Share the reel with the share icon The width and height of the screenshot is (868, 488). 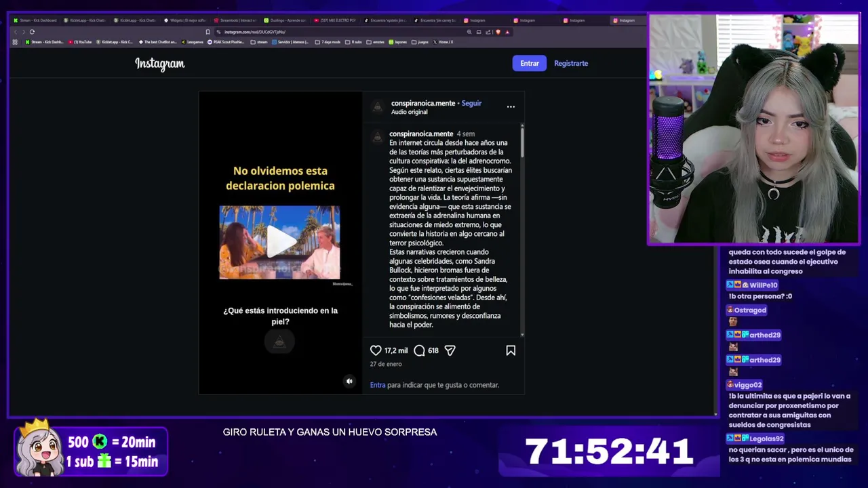pyautogui.click(x=450, y=350)
